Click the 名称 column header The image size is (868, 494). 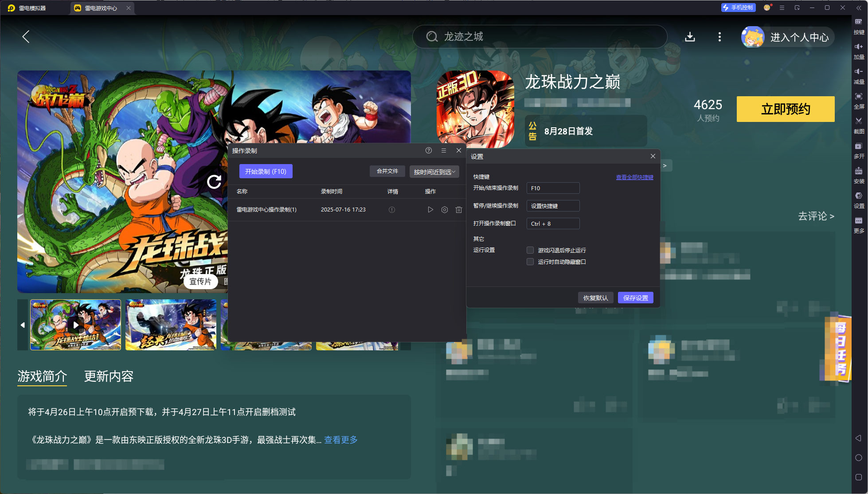pyautogui.click(x=242, y=192)
